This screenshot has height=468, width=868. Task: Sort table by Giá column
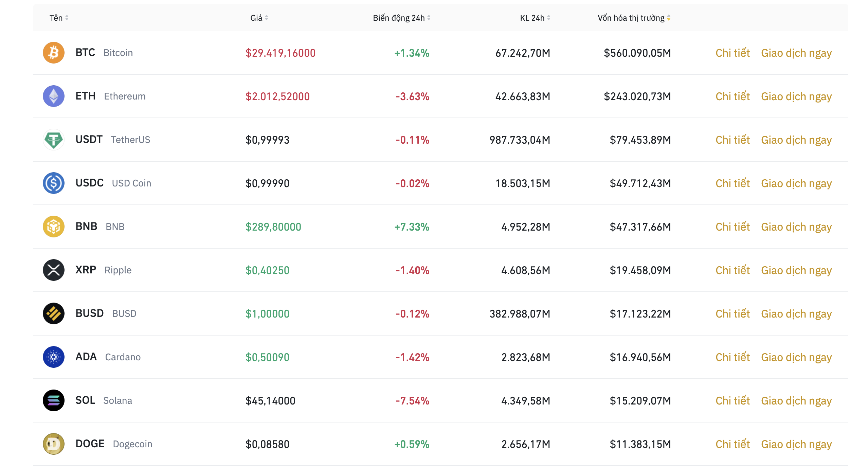(x=259, y=18)
